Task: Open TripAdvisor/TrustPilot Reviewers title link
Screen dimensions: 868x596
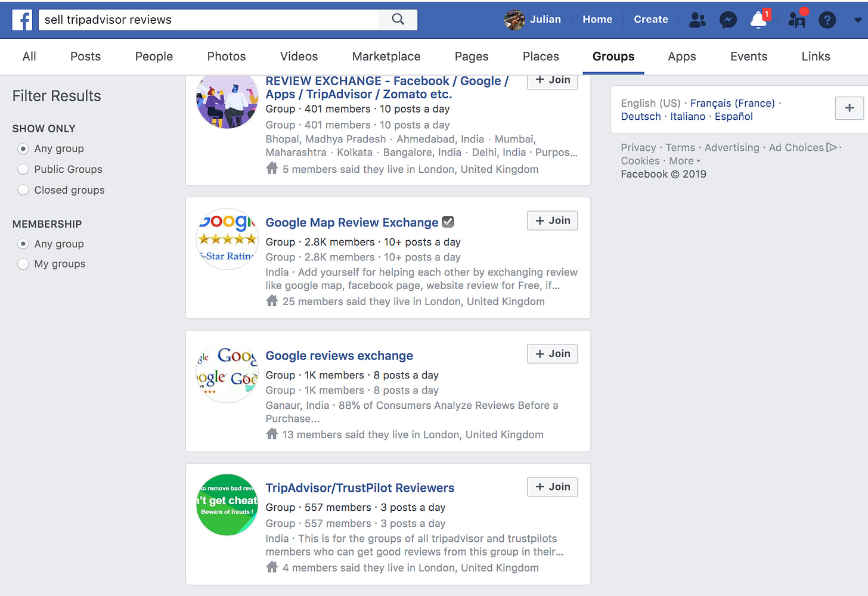Action: click(x=360, y=488)
